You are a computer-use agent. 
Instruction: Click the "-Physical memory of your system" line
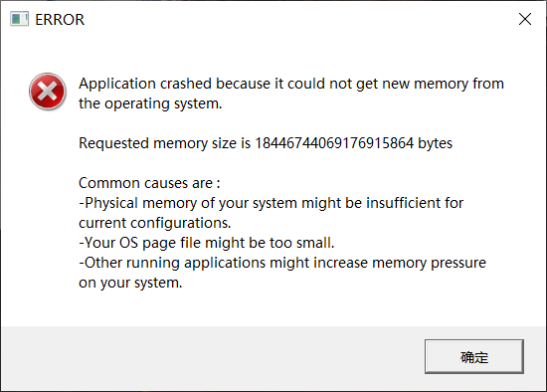(x=272, y=203)
